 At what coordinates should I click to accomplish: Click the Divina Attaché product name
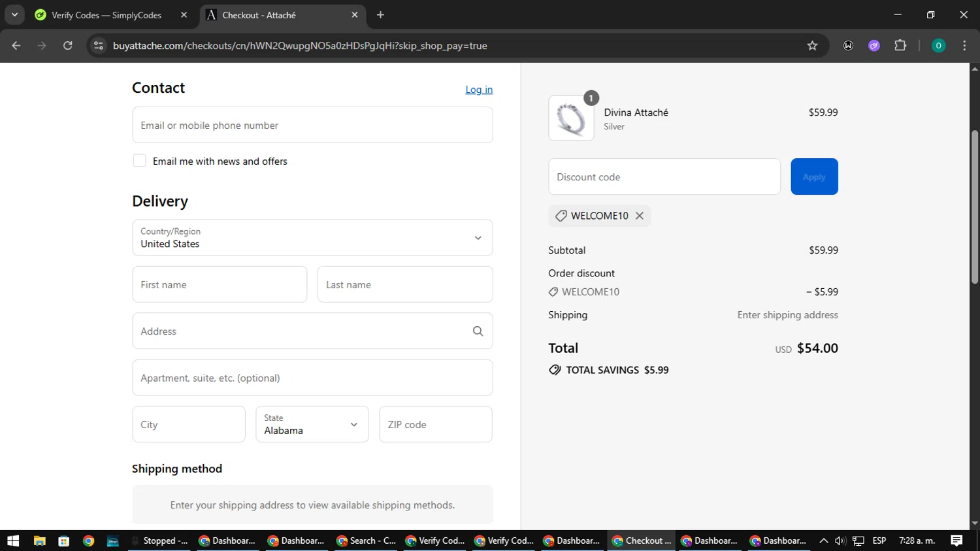click(636, 112)
